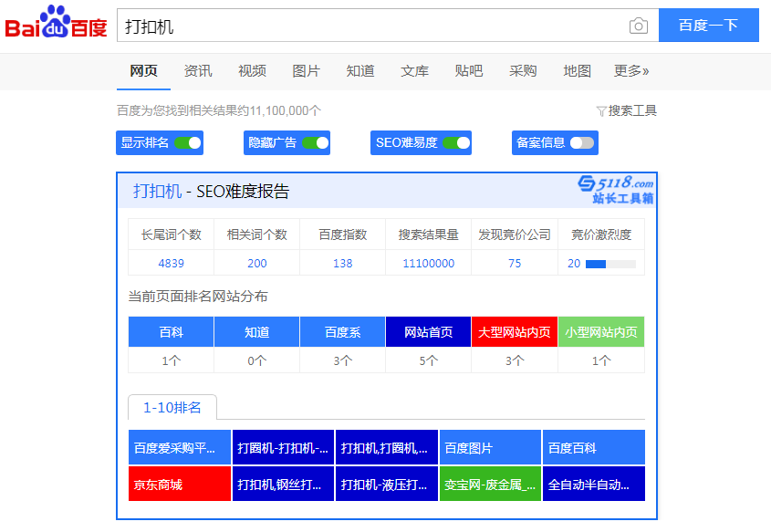771x532 pixels.
Task: Open red ranking tile 京东商城
Action: pyautogui.click(x=180, y=484)
